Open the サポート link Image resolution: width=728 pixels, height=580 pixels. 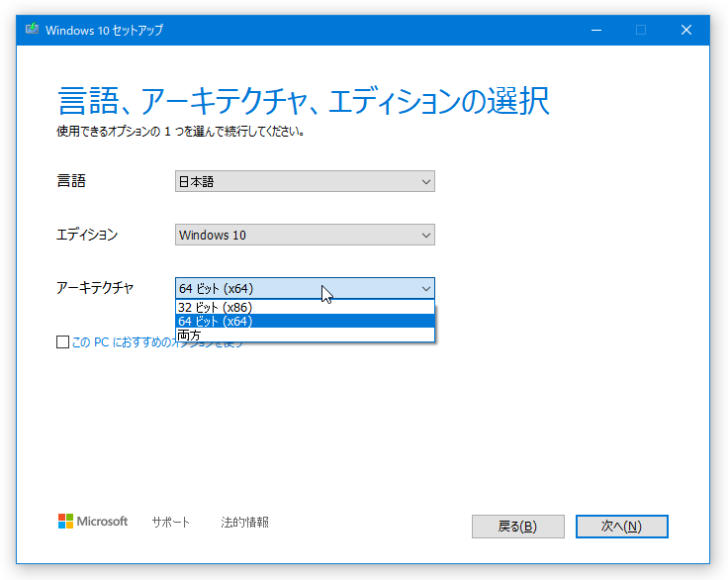pos(171,522)
